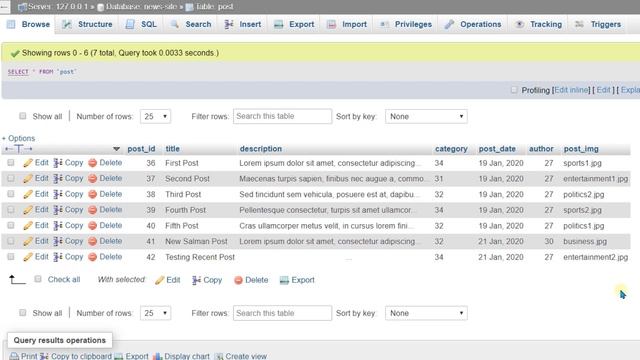Click the header dropdown arrow before post_id
Screen dimensions: 640x360
pos(116,149)
